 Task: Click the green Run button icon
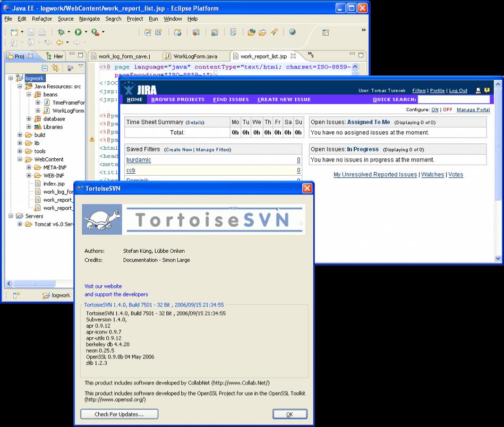click(78, 32)
